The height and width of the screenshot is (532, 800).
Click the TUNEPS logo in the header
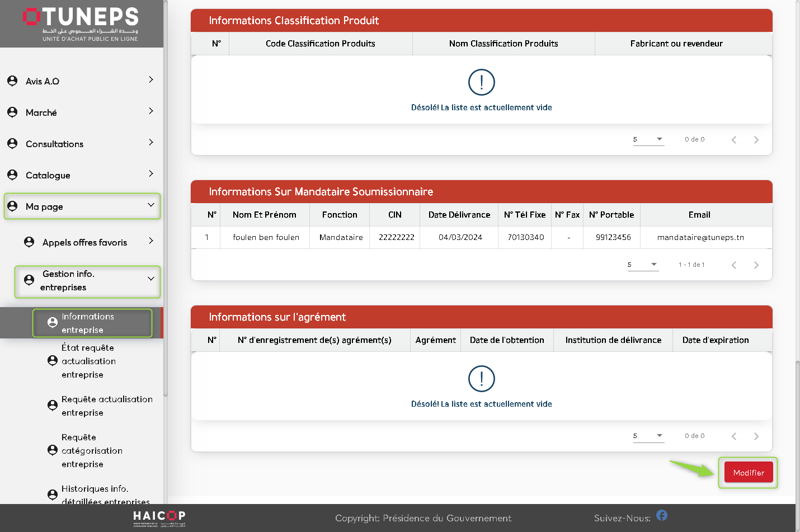[x=81, y=23]
